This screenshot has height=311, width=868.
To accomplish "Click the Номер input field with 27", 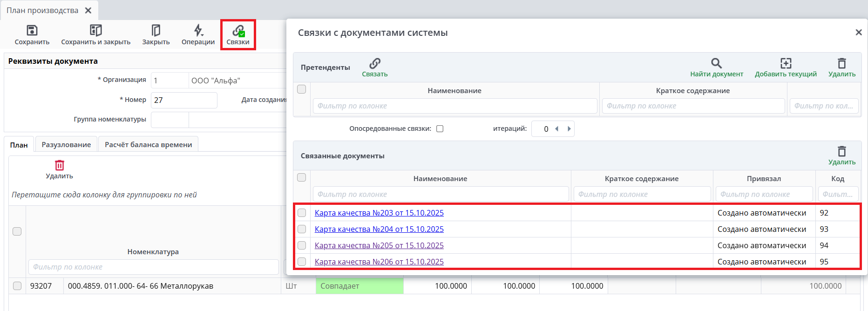I will (x=184, y=100).
